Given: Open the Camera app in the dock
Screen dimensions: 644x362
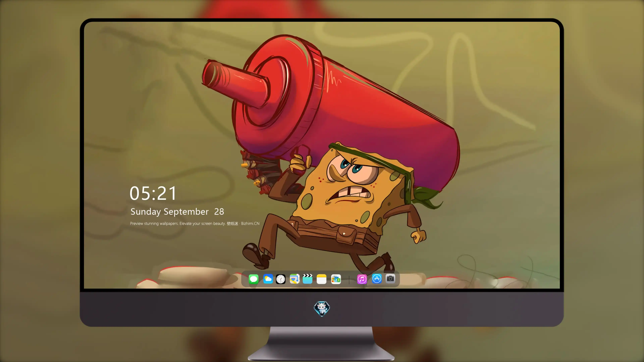Looking at the screenshot, I should click(390, 279).
